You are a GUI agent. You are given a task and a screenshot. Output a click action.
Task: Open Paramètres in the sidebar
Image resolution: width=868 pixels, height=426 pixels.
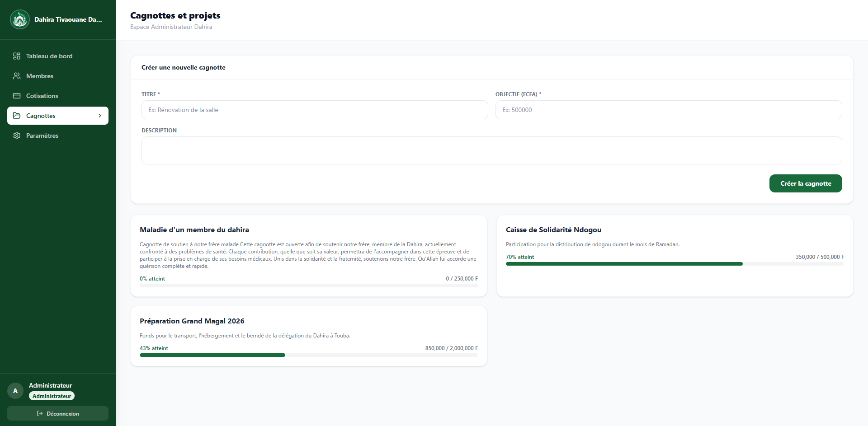58,136
